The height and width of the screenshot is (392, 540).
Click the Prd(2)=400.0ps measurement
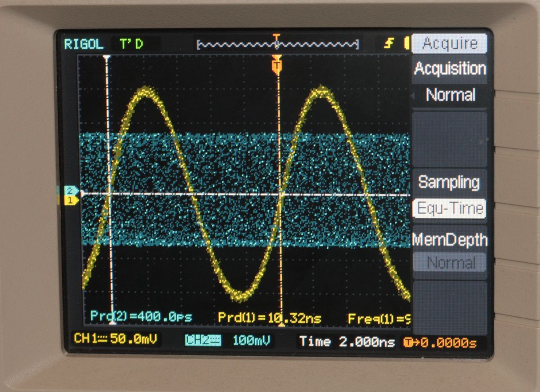[141, 316]
